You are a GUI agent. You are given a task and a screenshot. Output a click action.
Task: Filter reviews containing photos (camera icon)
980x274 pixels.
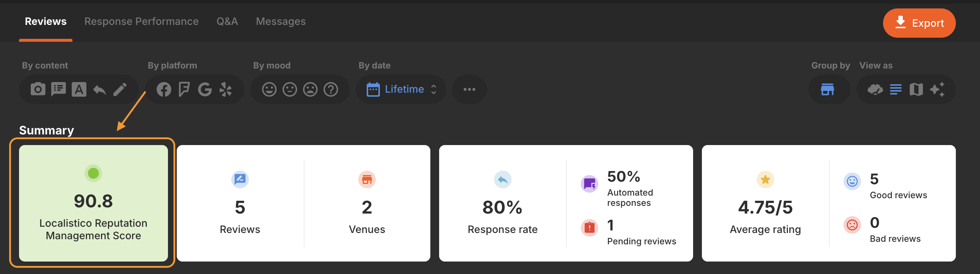click(x=38, y=89)
